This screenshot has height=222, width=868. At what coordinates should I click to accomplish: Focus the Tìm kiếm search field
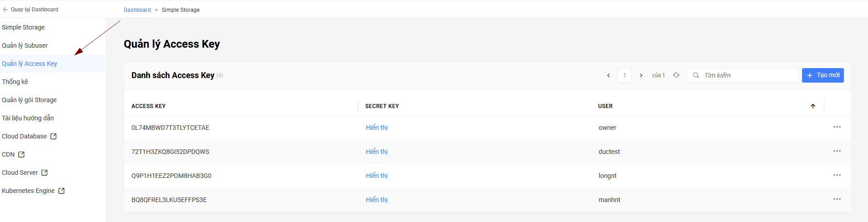(x=748, y=75)
